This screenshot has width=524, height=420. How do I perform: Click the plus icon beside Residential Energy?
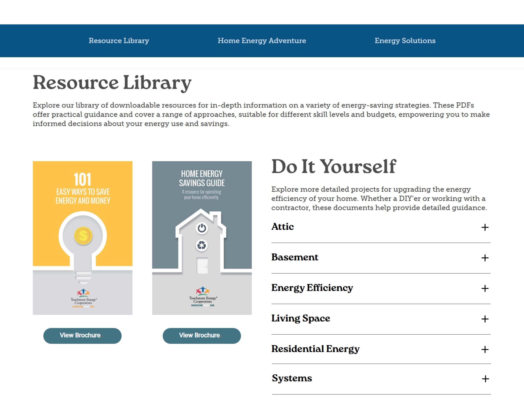click(485, 350)
